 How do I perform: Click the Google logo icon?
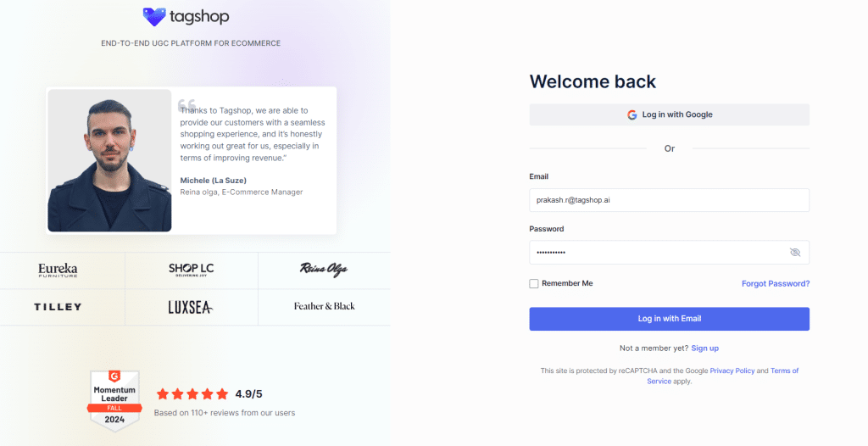tap(632, 114)
